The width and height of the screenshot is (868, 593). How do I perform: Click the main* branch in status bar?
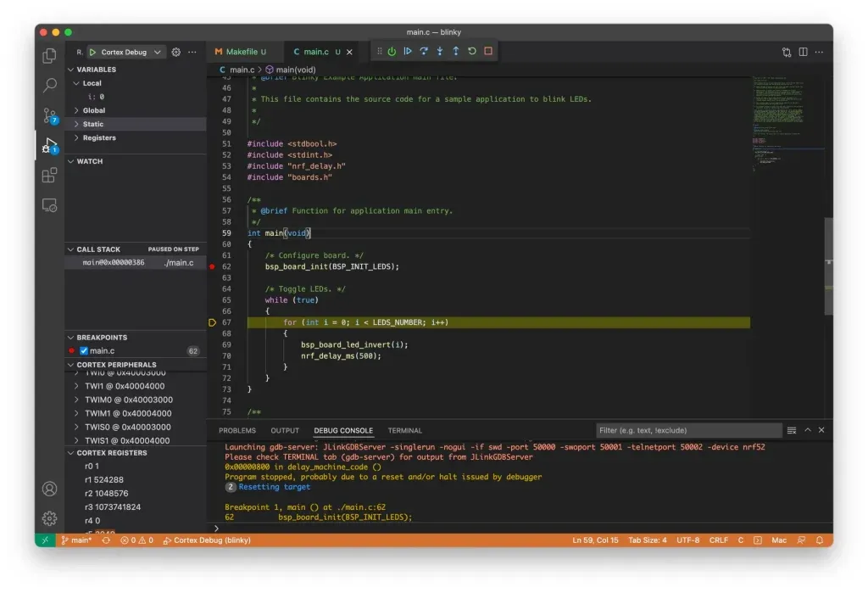coord(76,540)
